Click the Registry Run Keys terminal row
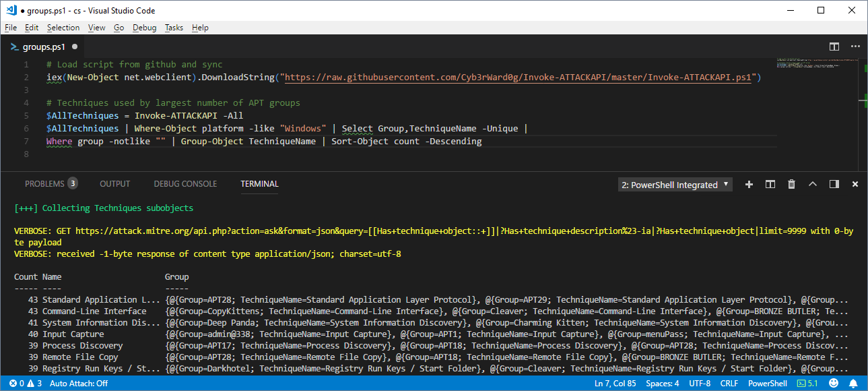The width and height of the screenshot is (868, 391). (431, 369)
